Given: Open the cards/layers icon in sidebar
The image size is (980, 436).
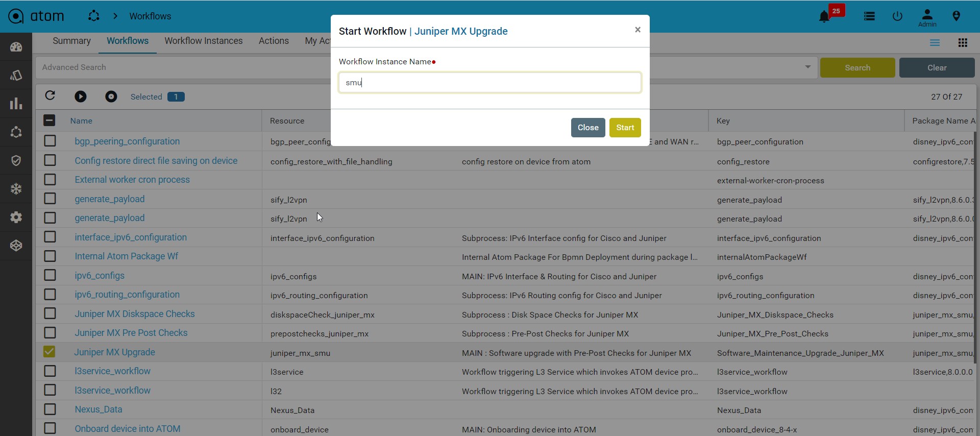Looking at the screenshot, I should [16, 76].
